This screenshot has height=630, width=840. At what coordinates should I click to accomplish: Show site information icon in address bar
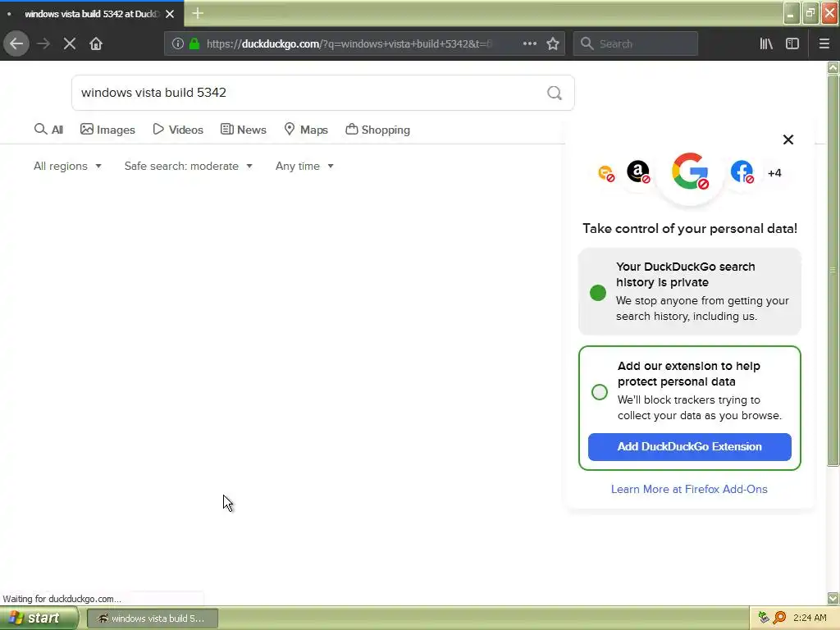pyautogui.click(x=178, y=43)
